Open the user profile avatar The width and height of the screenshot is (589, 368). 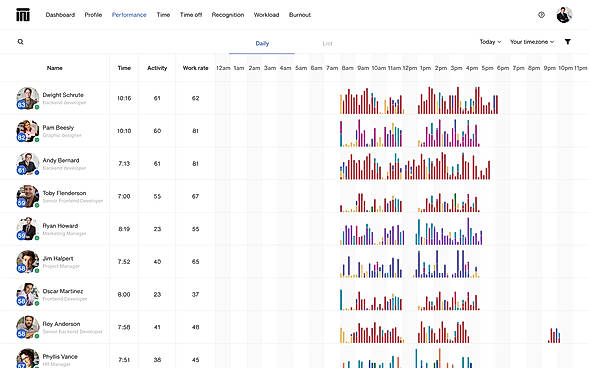[564, 15]
